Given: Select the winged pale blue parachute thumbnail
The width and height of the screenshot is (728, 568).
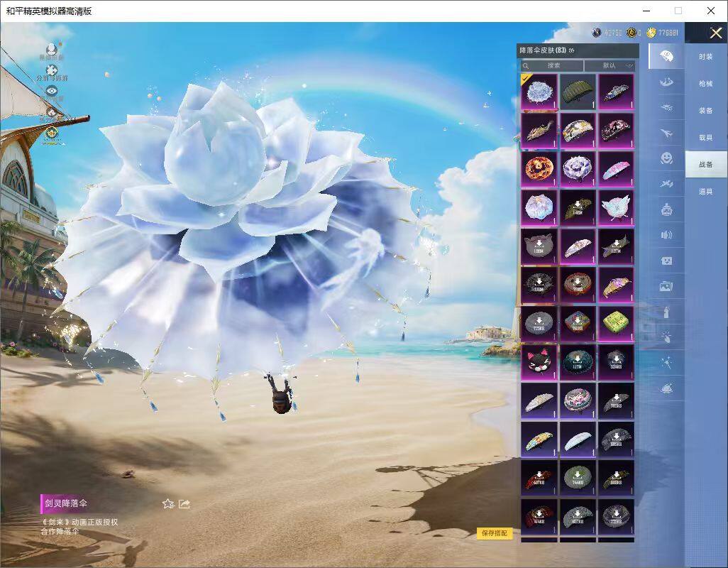Looking at the screenshot, I should coord(616,207).
